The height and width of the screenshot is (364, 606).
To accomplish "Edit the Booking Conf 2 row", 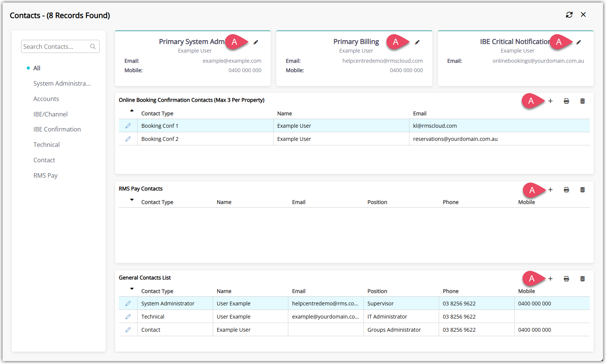I will (x=128, y=139).
